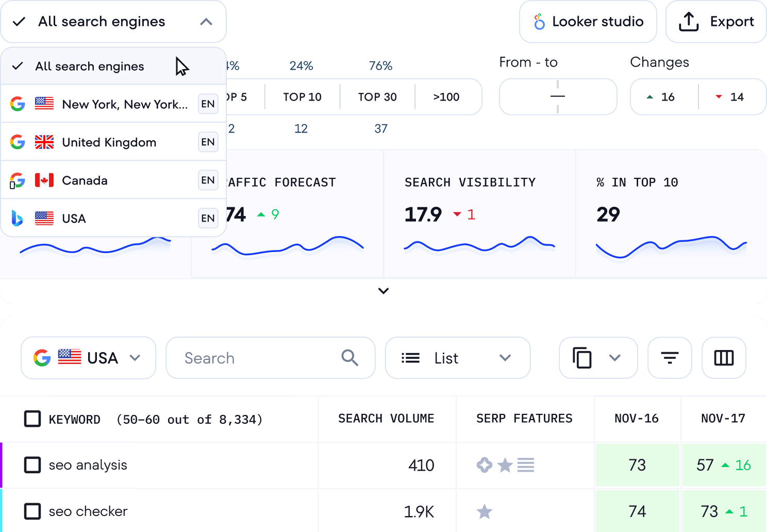
Task: Click the Google icon next to United Kingdom
Action: (18, 142)
